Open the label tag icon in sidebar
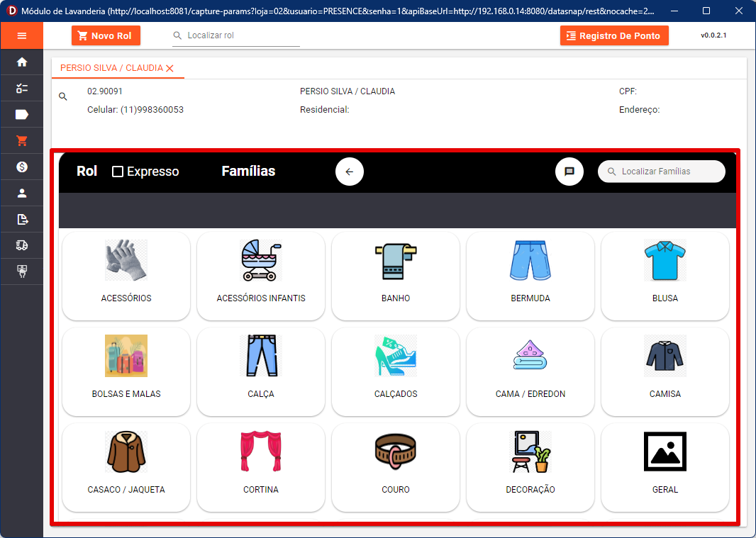The height and width of the screenshot is (538, 756). pos(22,114)
